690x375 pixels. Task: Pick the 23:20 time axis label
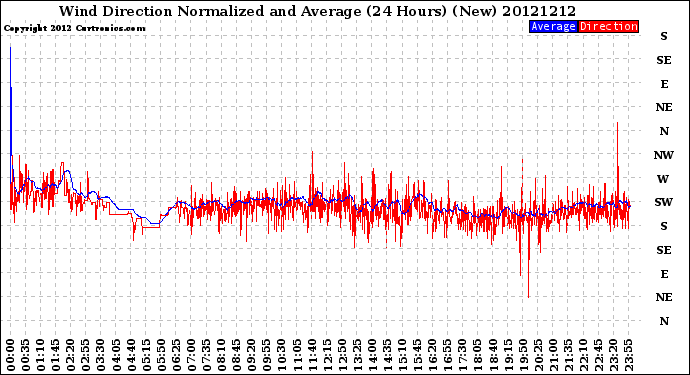pyautogui.click(x=613, y=355)
